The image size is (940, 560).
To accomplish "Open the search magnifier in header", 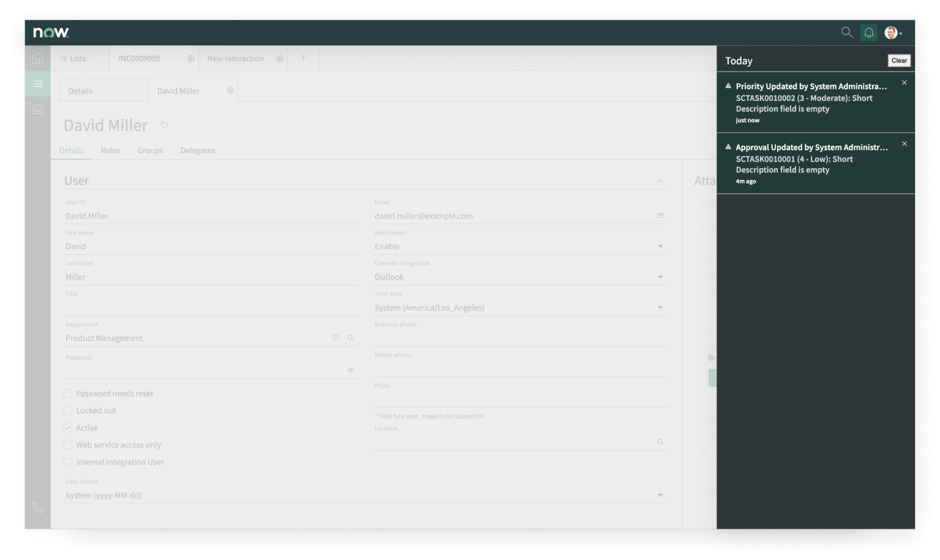I will (847, 32).
